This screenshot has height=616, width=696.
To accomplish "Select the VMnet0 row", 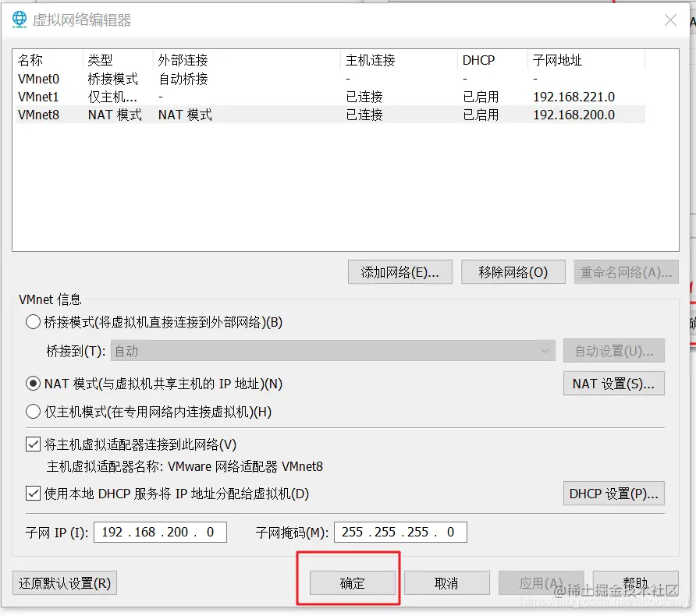I will (x=330, y=79).
